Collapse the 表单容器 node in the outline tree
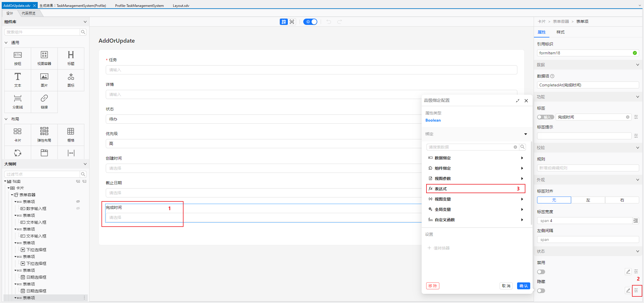644x303 pixels. [12, 195]
